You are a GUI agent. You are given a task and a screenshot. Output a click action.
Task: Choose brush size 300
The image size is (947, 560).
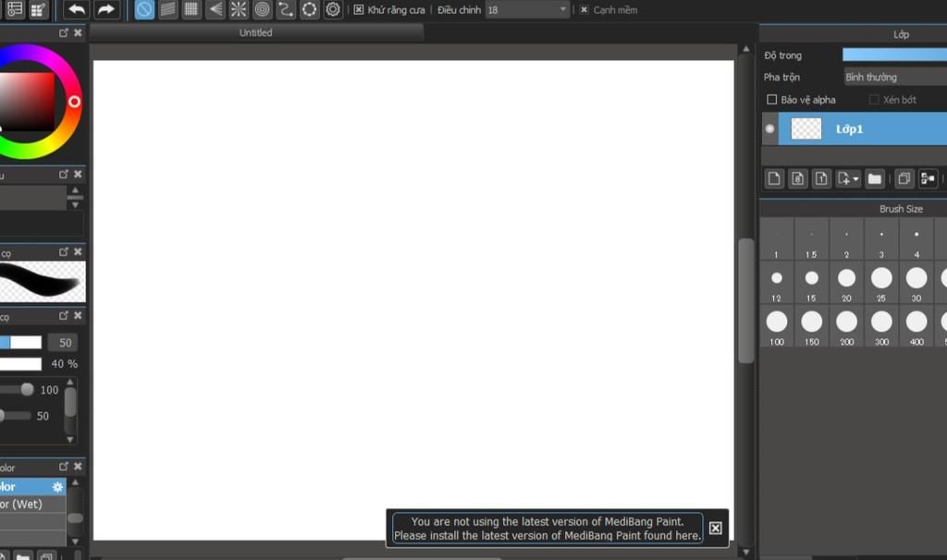pos(881,326)
